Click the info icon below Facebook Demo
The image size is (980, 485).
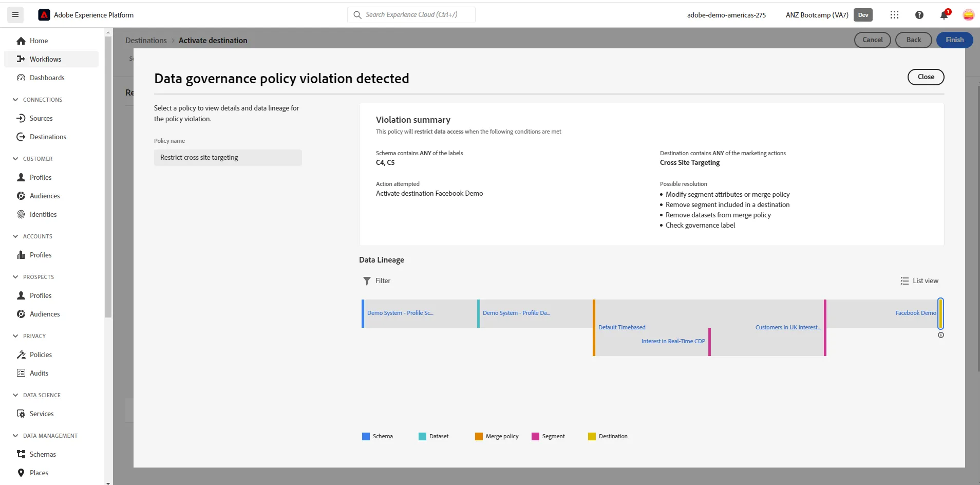click(x=941, y=335)
